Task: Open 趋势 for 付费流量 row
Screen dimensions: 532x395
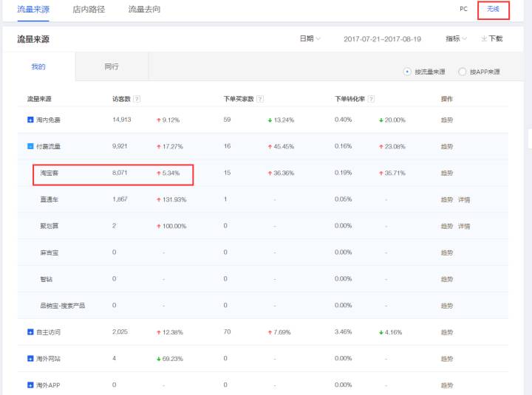Action: click(447, 146)
